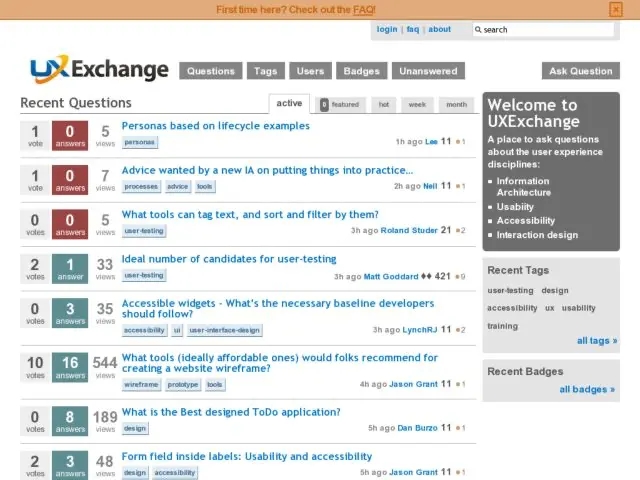Image resolution: width=640 pixels, height=480 pixels.
Task: Open the Best designed ToDo application question
Action: coord(231,412)
